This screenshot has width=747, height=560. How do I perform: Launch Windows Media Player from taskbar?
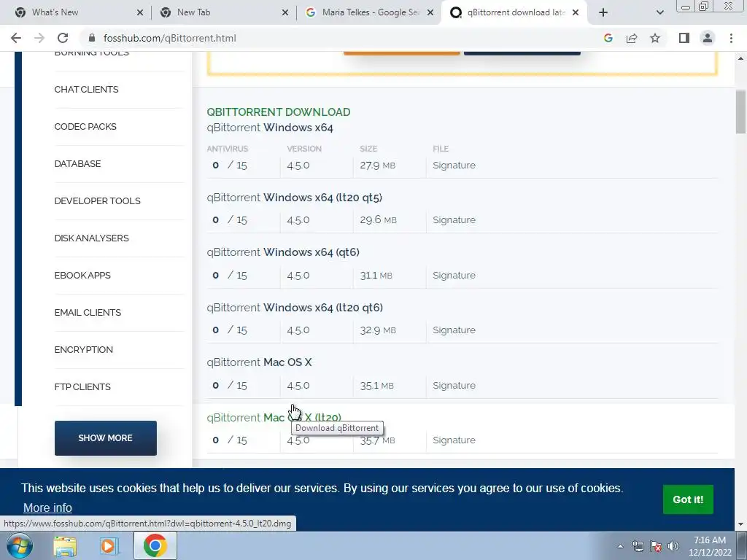point(109,545)
